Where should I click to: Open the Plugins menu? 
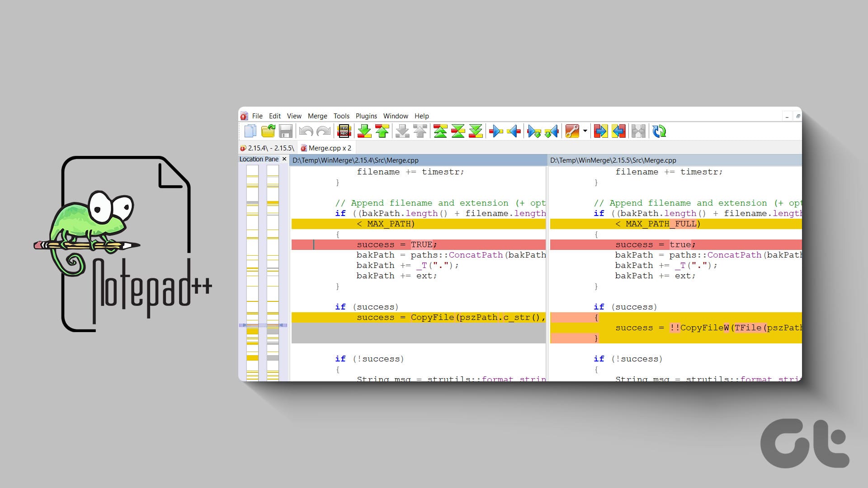366,116
